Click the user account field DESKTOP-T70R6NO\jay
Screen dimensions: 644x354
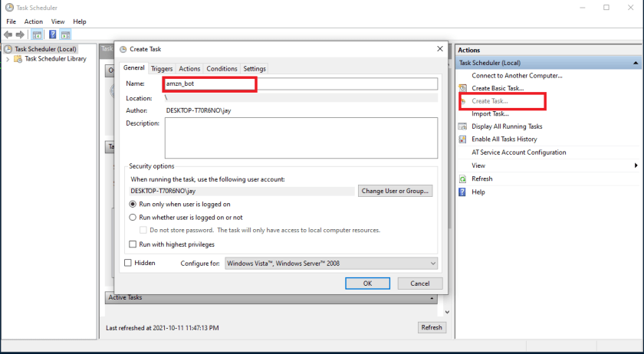(x=242, y=191)
